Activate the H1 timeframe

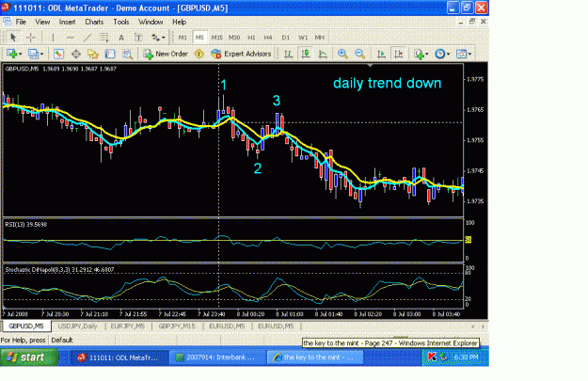[x=251, y=38]
